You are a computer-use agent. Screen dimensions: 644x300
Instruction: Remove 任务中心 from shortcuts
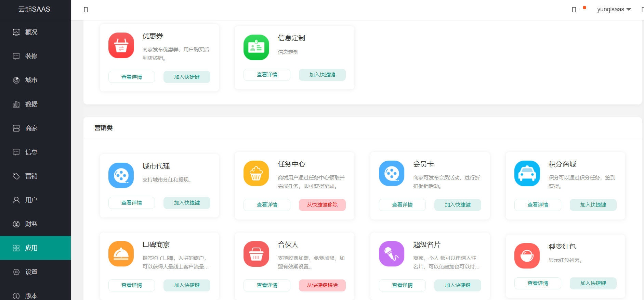click(x=322, y=205)
